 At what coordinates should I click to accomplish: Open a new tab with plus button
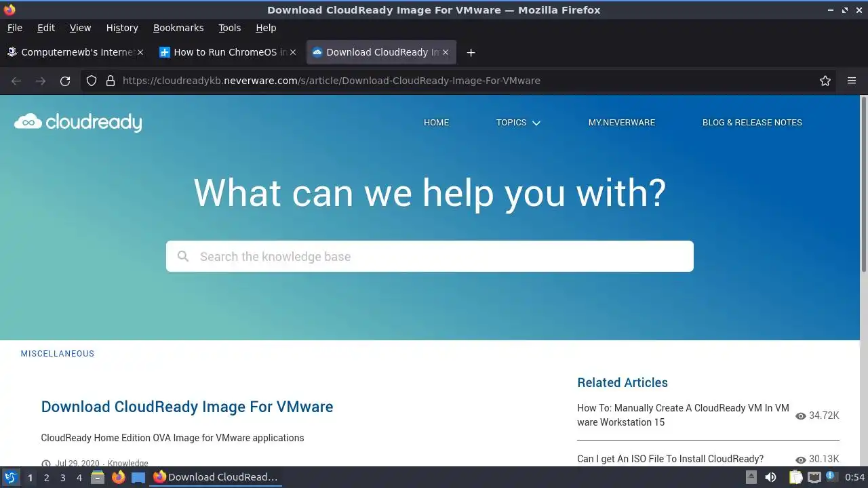[x=471, y=52]
